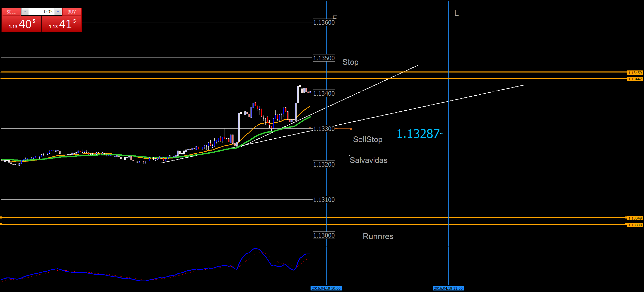Click the 2016.04.19 11:00 time marker
The width and height of the screenshot is (644, 292).
pos(448,288)
